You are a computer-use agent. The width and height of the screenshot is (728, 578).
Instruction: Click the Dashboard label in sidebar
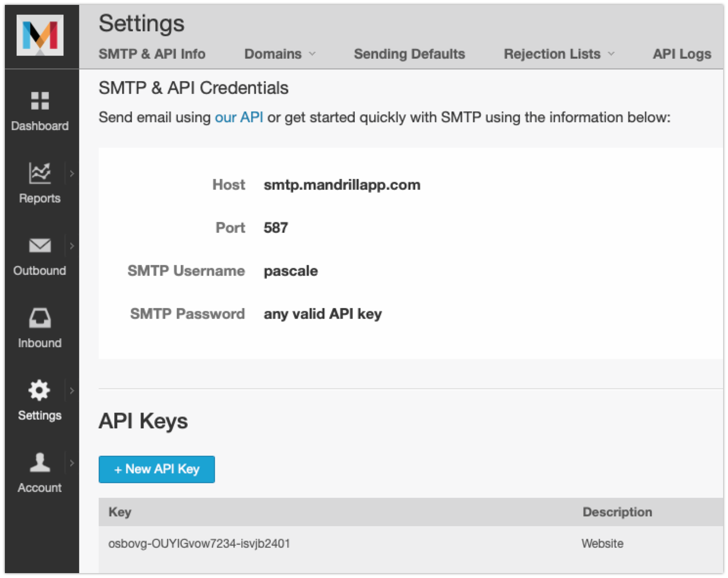pyautogui.click(x=40, y=126)
